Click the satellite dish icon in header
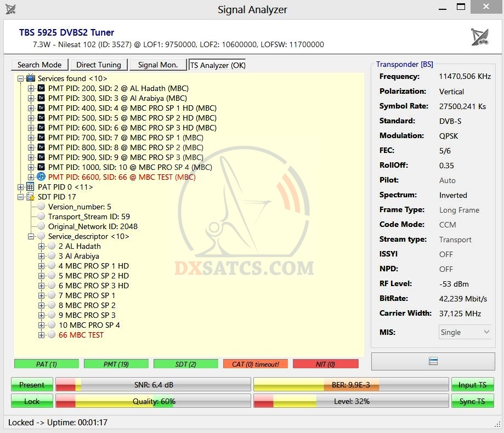 (x=479, y=37)
